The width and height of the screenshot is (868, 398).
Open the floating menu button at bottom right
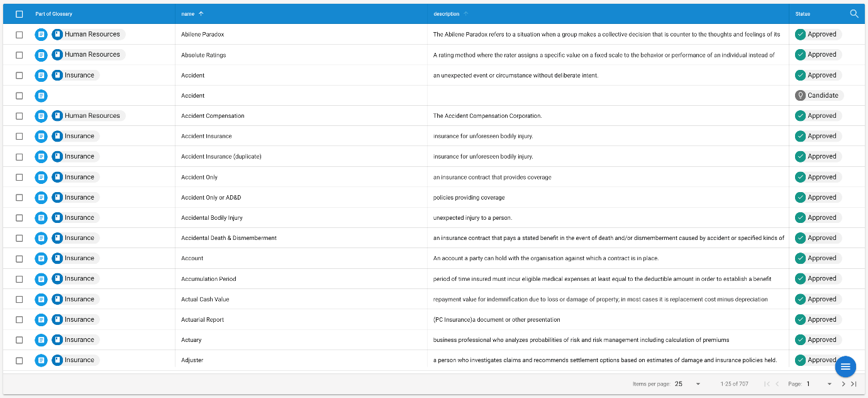click(x=845, y=367)
